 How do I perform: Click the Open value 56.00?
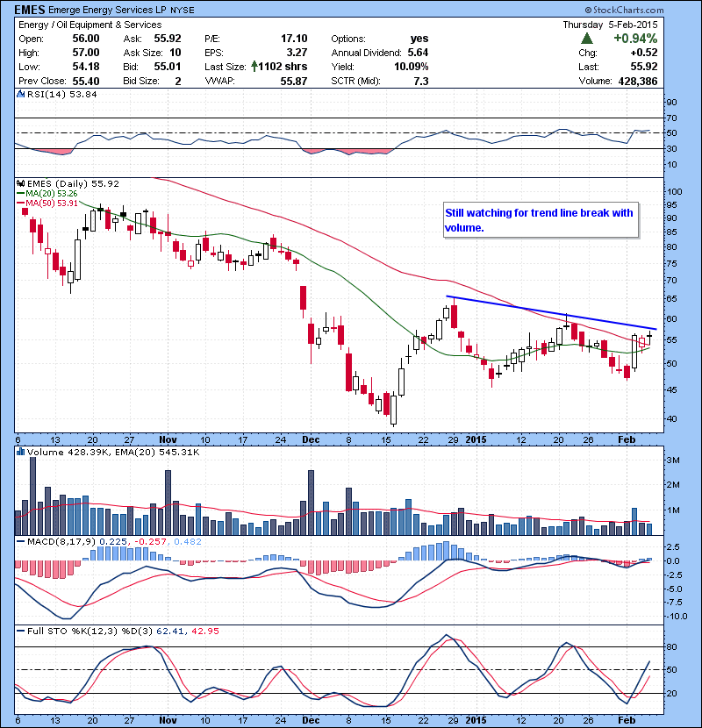coord(86,39)
